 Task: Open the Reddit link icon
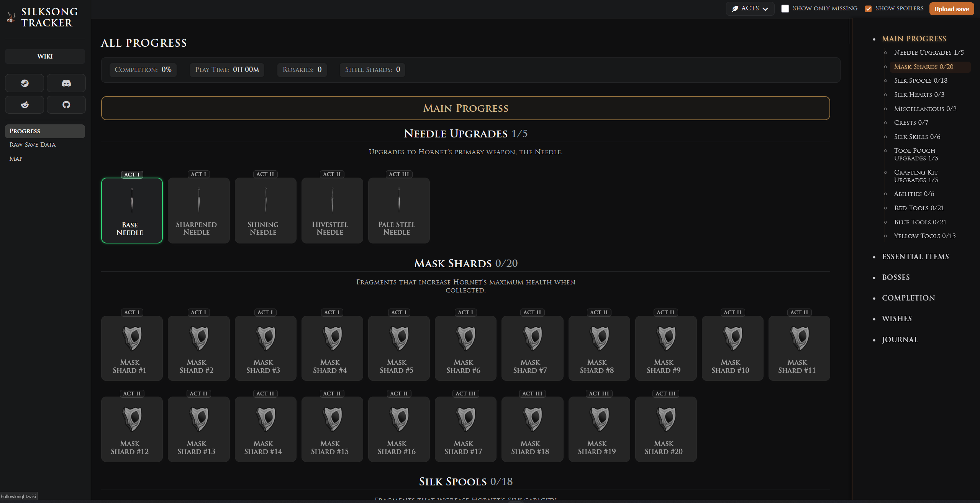click(25, 105)
